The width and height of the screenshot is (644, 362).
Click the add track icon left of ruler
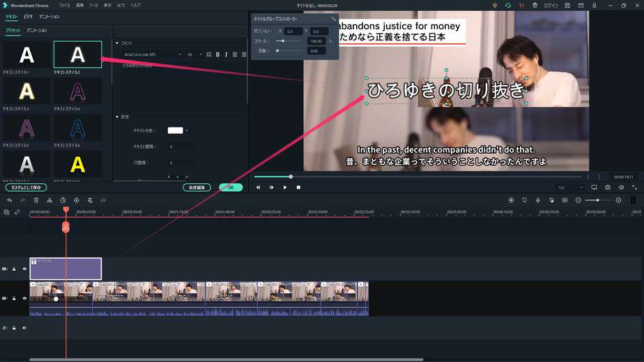pyautogui.click(x=6, y=212)
